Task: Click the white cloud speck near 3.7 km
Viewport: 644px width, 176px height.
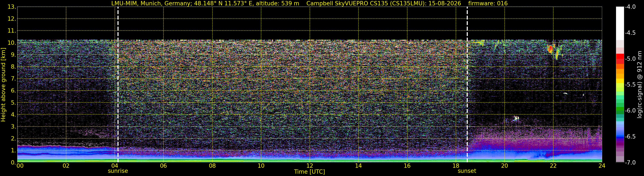Action: (516, 118)
